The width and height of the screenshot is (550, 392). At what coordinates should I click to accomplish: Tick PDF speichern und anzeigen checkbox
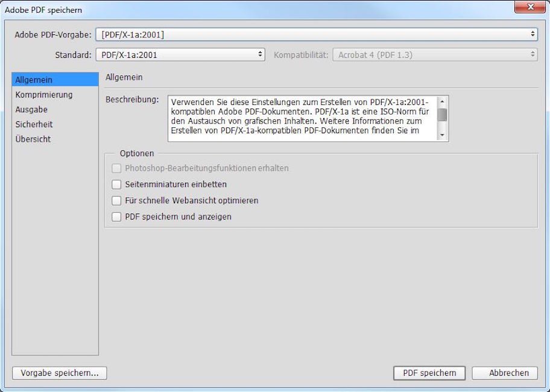pos(117,217)
